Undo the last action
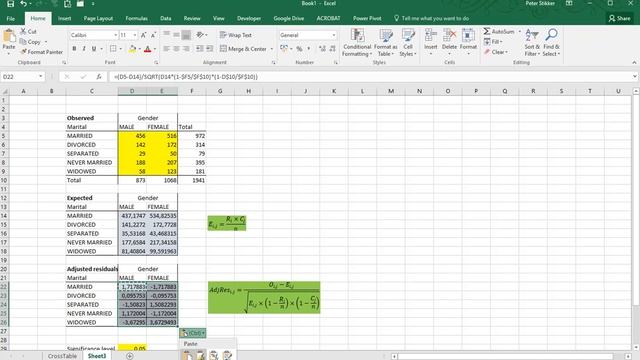Image resolution: width=640 pixels, height=360 pixels. pos(24,4)
